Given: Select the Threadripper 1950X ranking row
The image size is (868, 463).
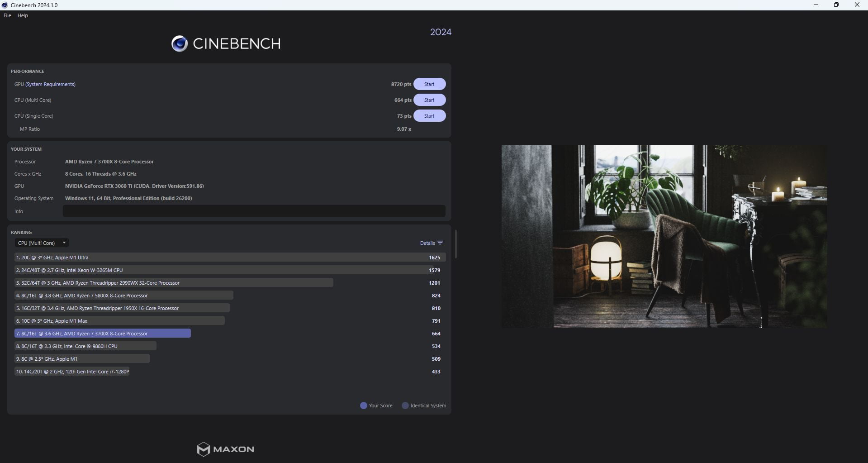Looking at the screenshot, I should pos(230,308).
